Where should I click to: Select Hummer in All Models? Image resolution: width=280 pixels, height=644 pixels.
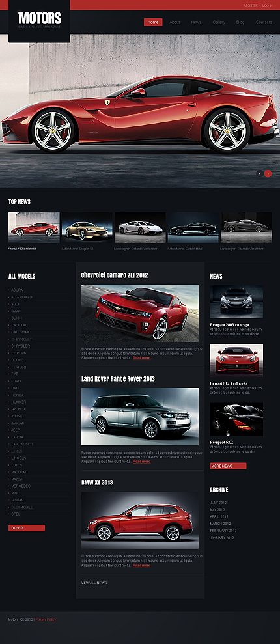(18, 402)
